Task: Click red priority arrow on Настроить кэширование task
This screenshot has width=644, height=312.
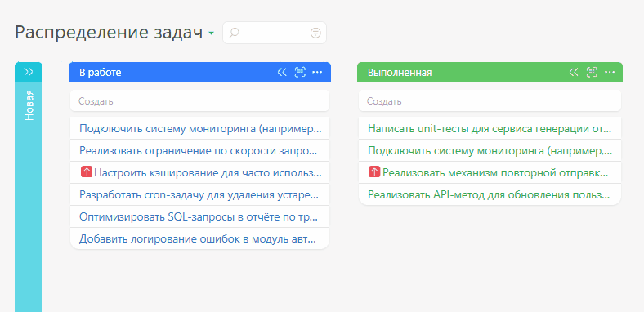Action: tap(87, 172)
